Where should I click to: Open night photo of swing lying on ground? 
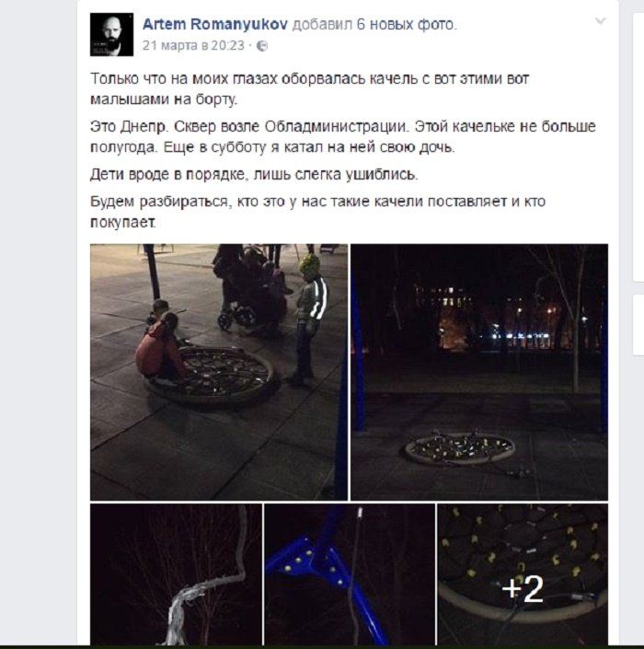[x=479, y=372]
